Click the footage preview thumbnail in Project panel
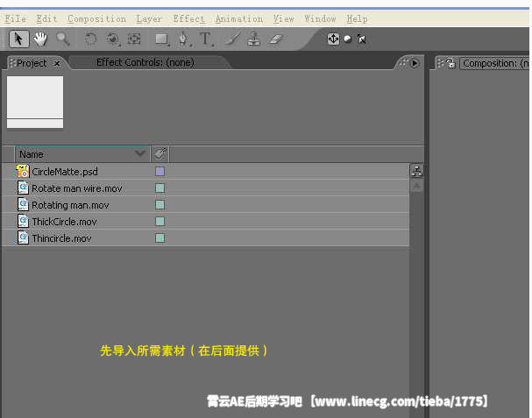The width and height of the screenshot is (532, 418). click(x=35, y=102)
